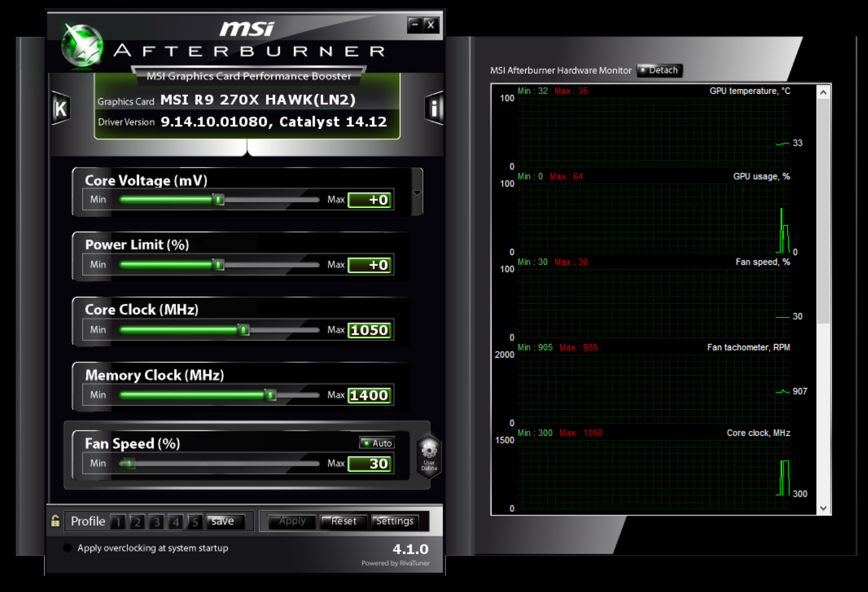868x592 pixels.
Task: Expand the Core Voltage options arrow
Action: tap(416, 192)
